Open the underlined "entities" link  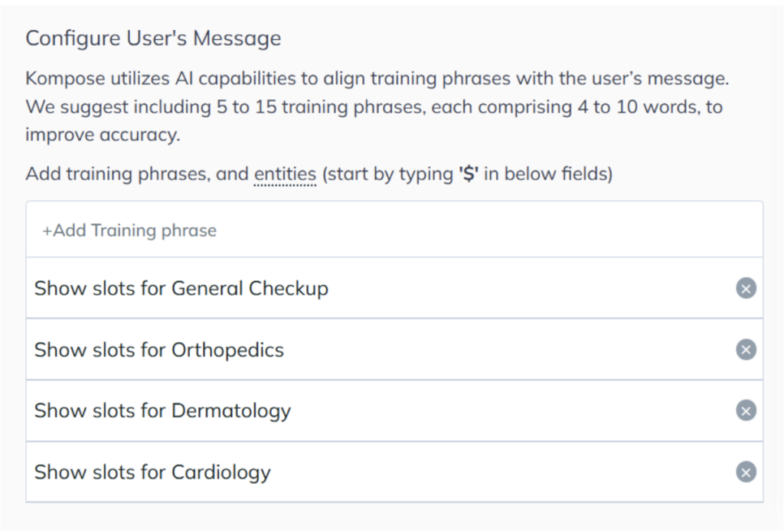click(x=283, y=174)
